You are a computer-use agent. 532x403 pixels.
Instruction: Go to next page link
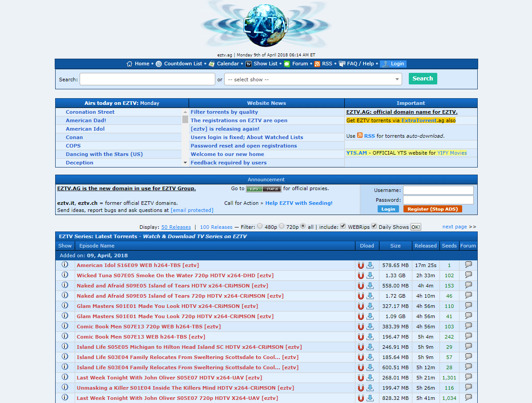click(455, 227)
